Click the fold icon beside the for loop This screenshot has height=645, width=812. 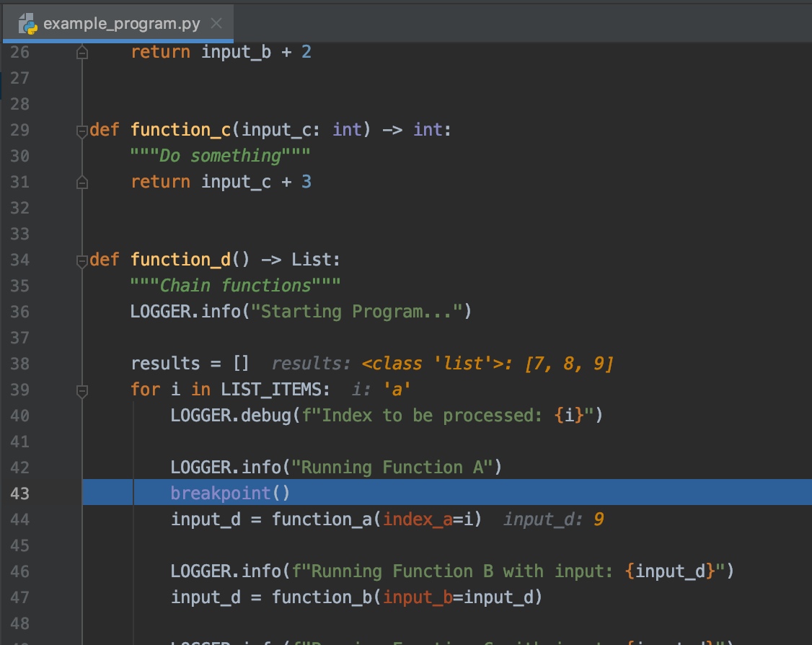[81, 390]
